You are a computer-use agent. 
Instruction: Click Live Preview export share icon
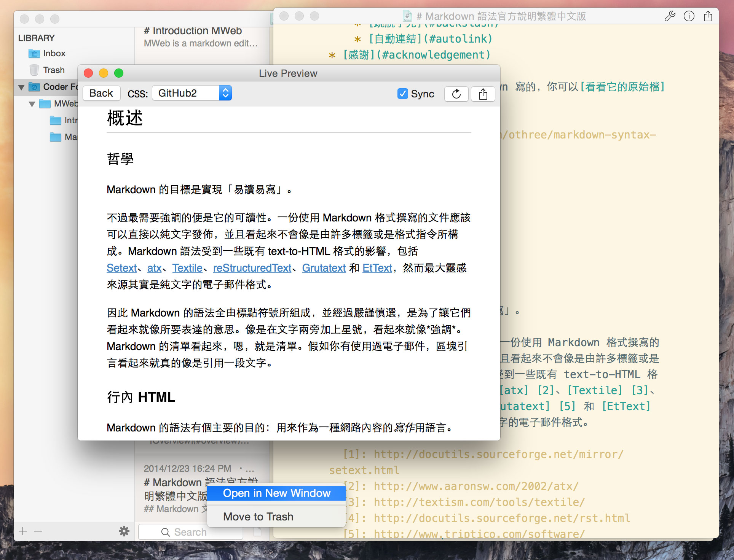click(483, 94)
